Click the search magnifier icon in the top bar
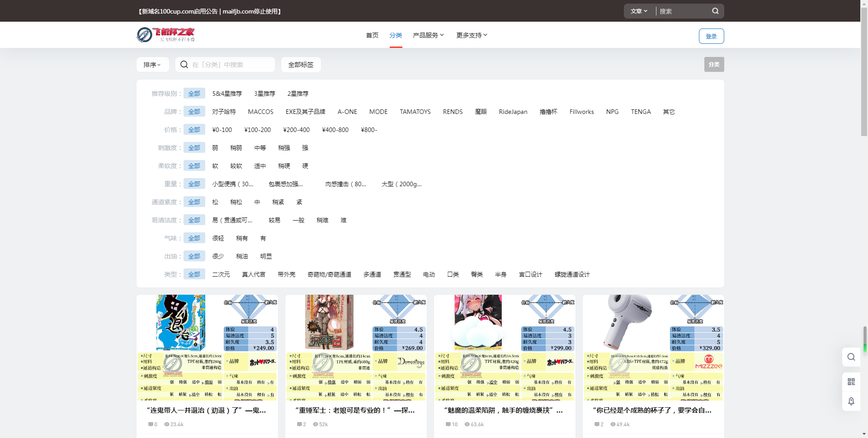This screenshot has height=438, width=868. 715,11
